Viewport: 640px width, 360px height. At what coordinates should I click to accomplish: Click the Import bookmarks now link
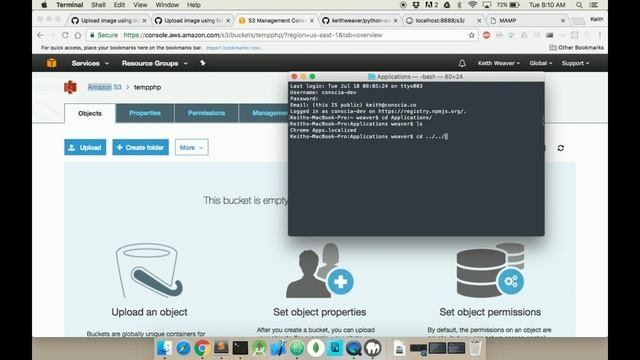(234, 48)
